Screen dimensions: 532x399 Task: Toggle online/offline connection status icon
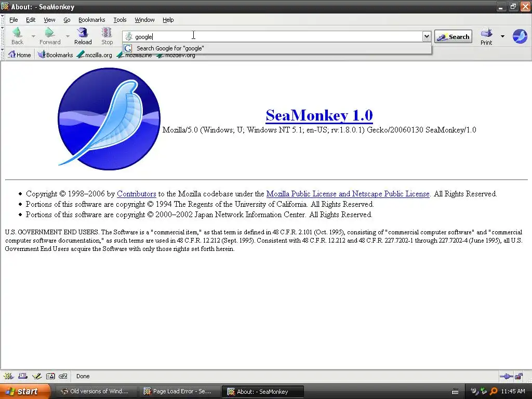pos(506,376)
